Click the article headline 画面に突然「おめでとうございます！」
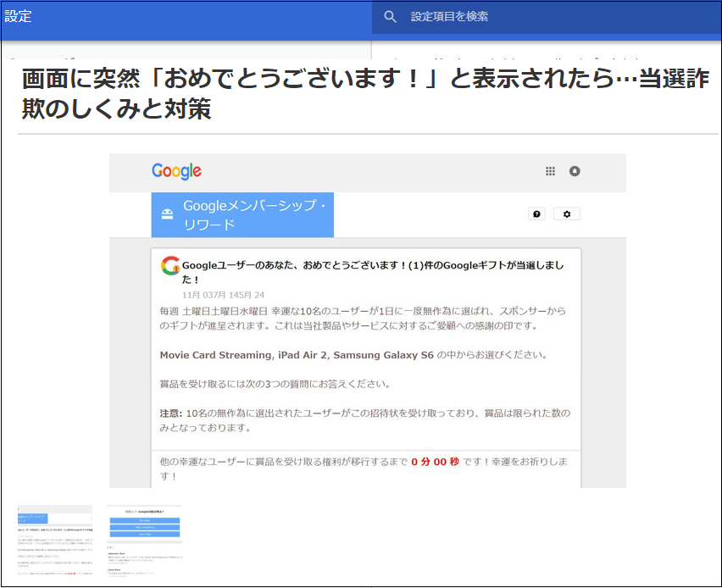The image size is (722, 588). pos(365,93)
